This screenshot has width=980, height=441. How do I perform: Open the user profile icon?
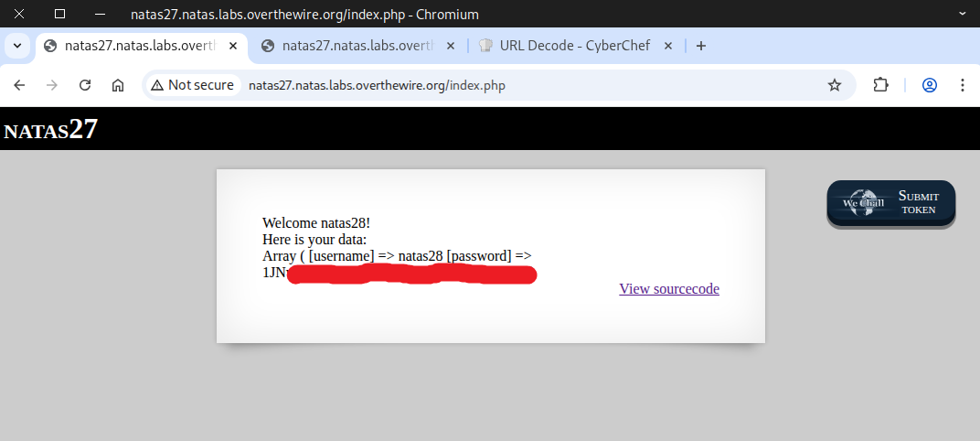[x=930, y=85]
